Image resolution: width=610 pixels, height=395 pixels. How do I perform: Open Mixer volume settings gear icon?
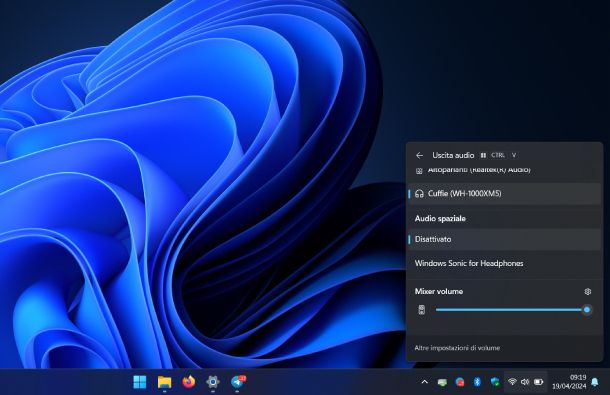(x=588, y=291)
